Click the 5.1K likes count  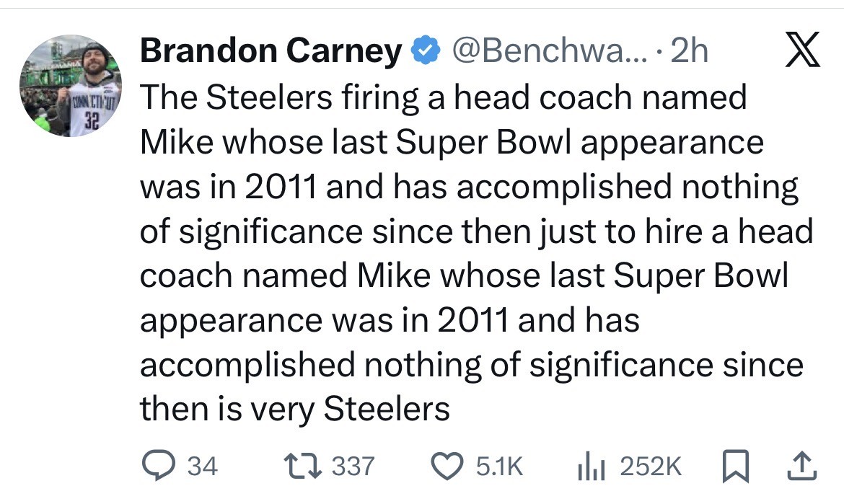click(499, 467)
